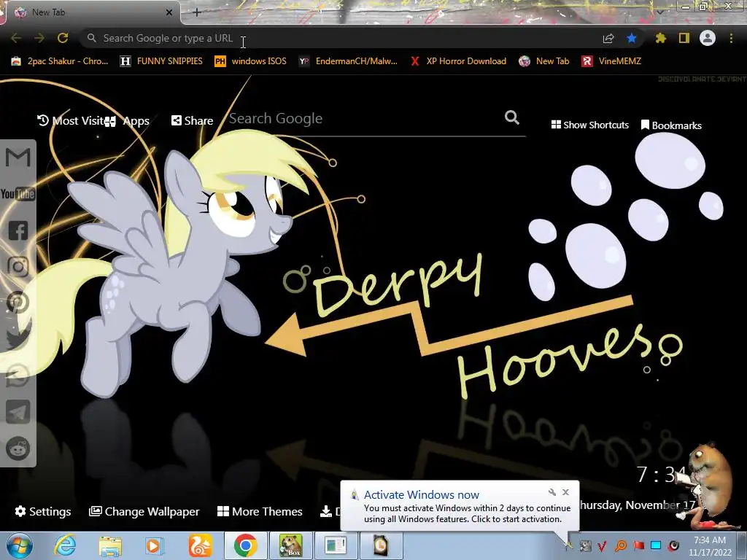Image resolution: width=747 pixels, height=560 pixels.
Task: Go back with the back arrow
Action: (x=16, y=38)
